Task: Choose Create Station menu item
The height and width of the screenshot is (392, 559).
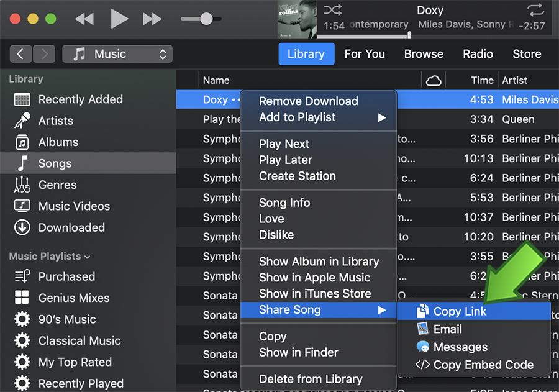Action: [x=319, y=176]
